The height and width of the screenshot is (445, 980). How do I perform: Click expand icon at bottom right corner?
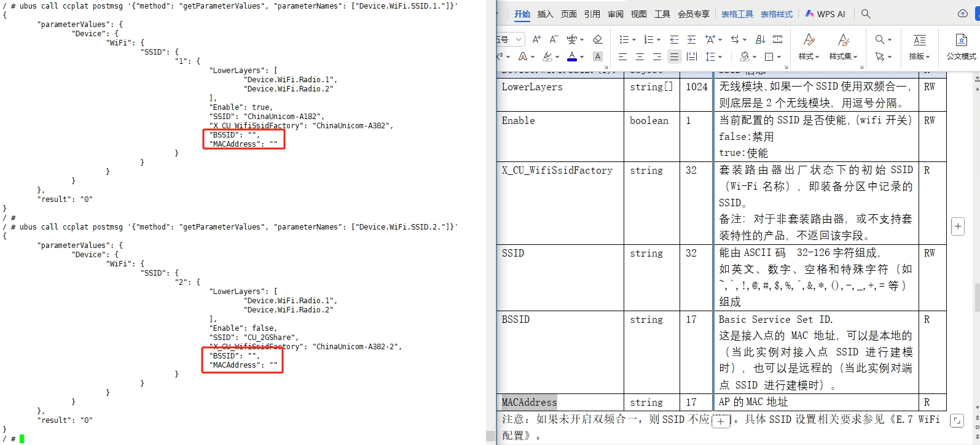click(957, 421)
